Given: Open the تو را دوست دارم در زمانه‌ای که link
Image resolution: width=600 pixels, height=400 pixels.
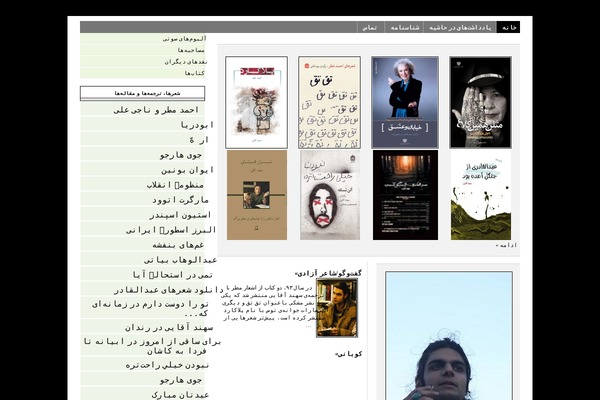Looking at the screenshot, I should pos(150,309).
